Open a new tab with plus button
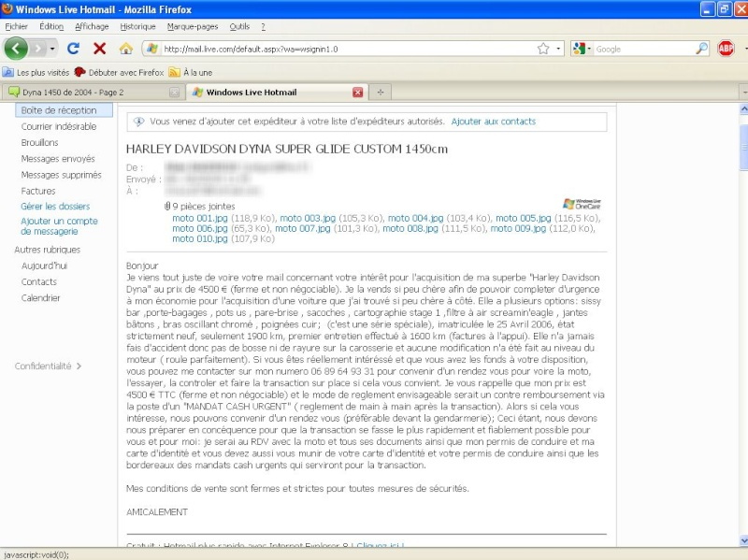 coord(381,92)
